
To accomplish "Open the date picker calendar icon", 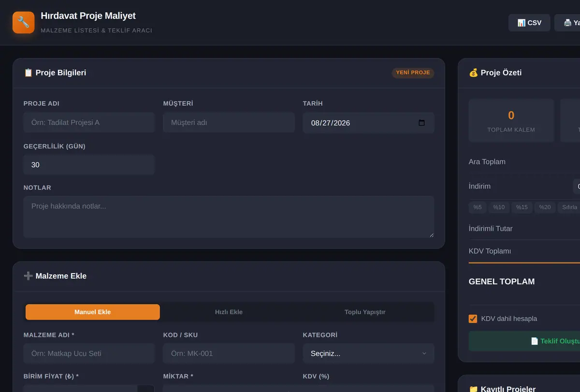I will click(421, 123).
